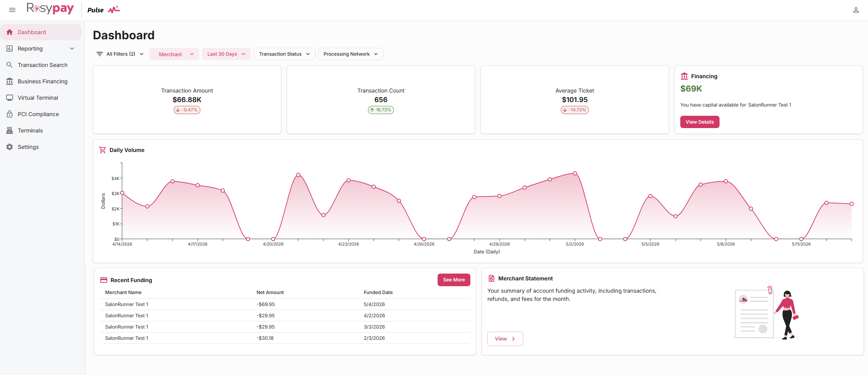
Task: Click the 5/2/2026 peak data point
Action: pos(575,173)
